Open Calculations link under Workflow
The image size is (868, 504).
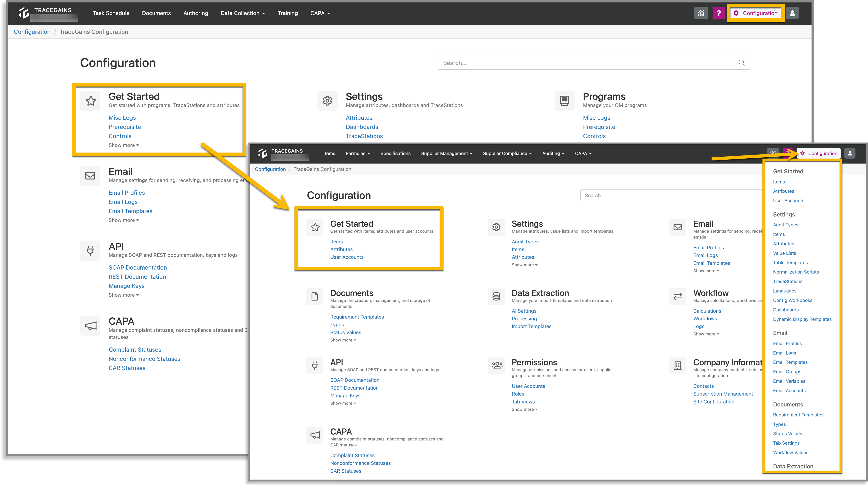coord(707,311)
